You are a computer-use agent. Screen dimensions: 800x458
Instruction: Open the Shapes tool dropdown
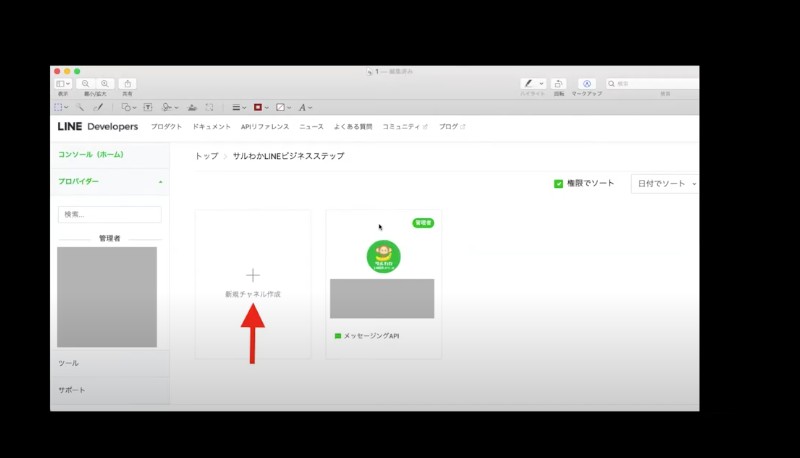pyautogui.click(x=129, y=107)
